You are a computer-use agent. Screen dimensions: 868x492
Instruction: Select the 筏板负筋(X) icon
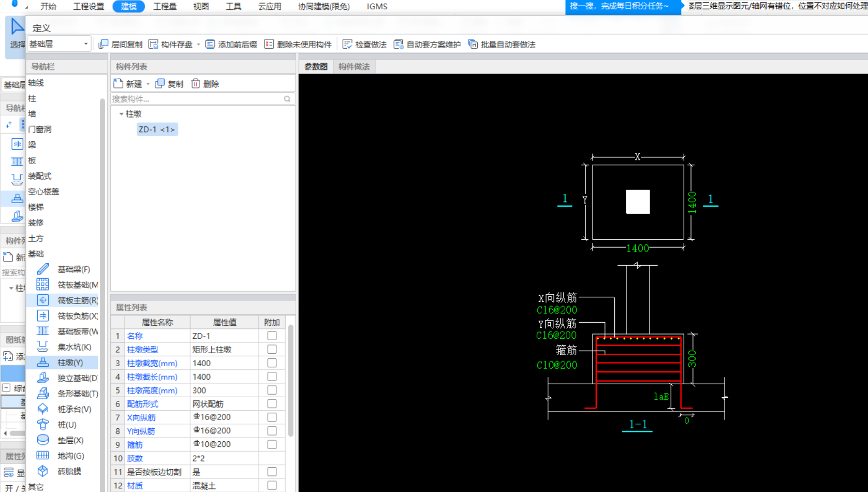tap(43, 315)
